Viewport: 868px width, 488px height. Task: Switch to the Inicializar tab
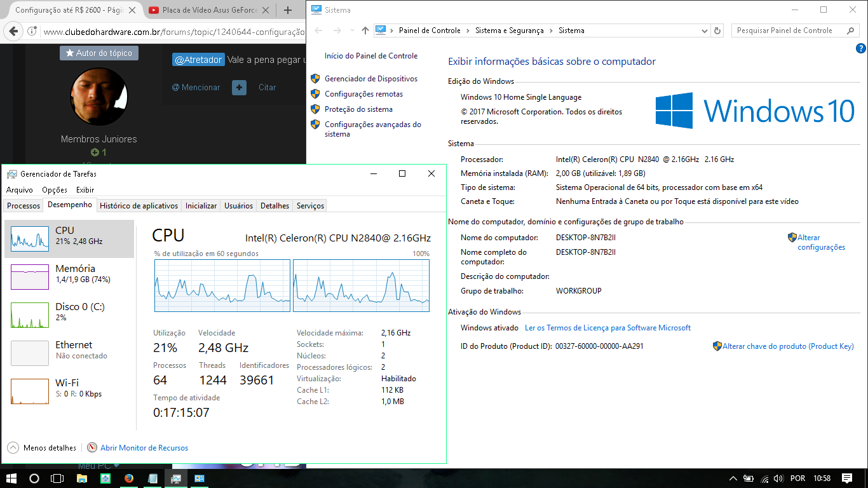[201, 205]
